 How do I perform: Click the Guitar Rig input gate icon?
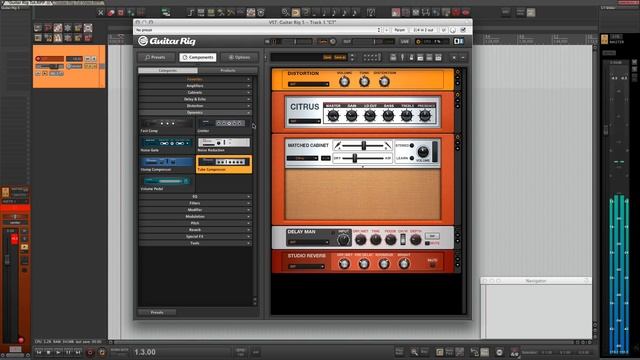click(x=323, y=42)
